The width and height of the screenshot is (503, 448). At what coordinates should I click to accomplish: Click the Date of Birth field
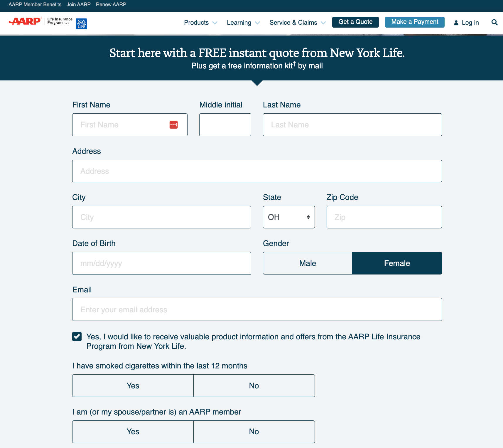click(x=161, y=263)
